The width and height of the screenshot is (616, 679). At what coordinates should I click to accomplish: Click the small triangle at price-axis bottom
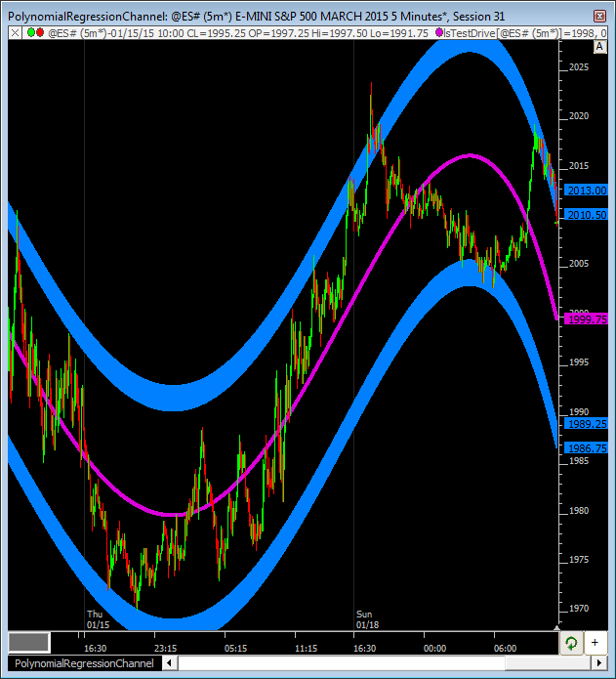(x=557, y=626)
